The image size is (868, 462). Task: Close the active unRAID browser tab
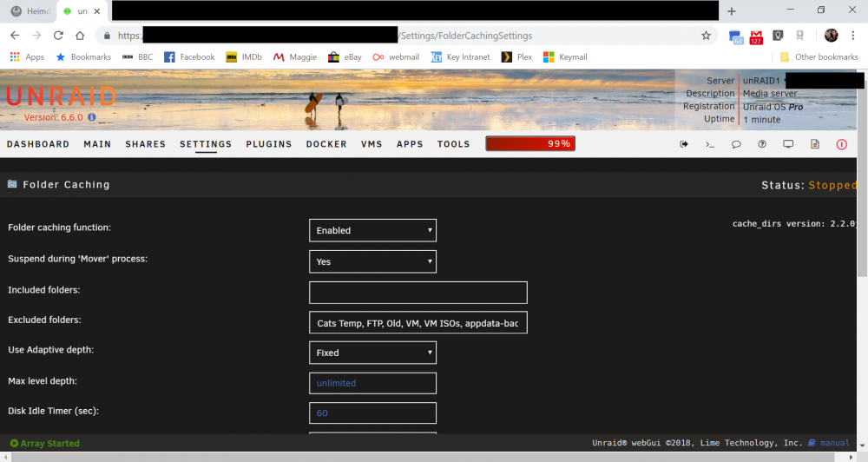tap(97, 11)
